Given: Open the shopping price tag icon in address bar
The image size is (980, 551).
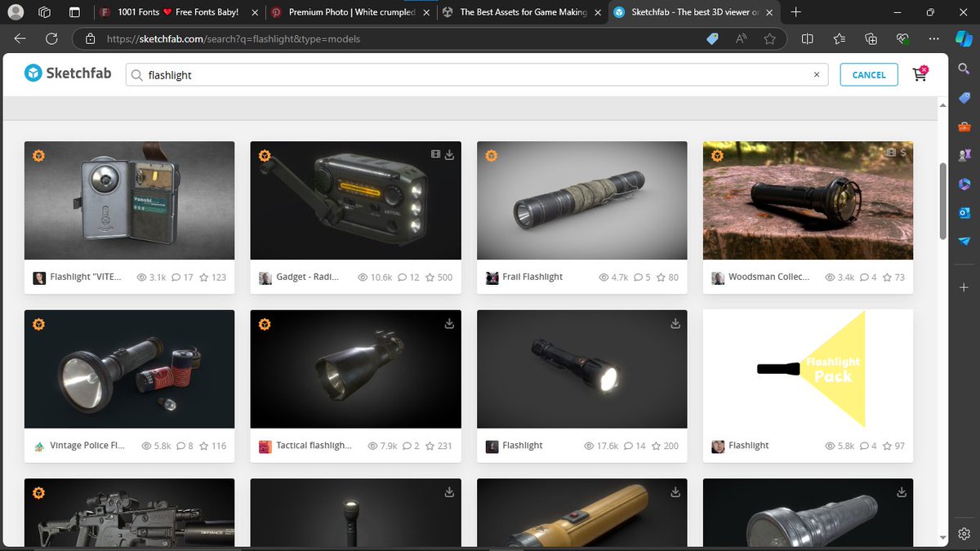Looking at the screenshot, I should click(x=712, y=38).
